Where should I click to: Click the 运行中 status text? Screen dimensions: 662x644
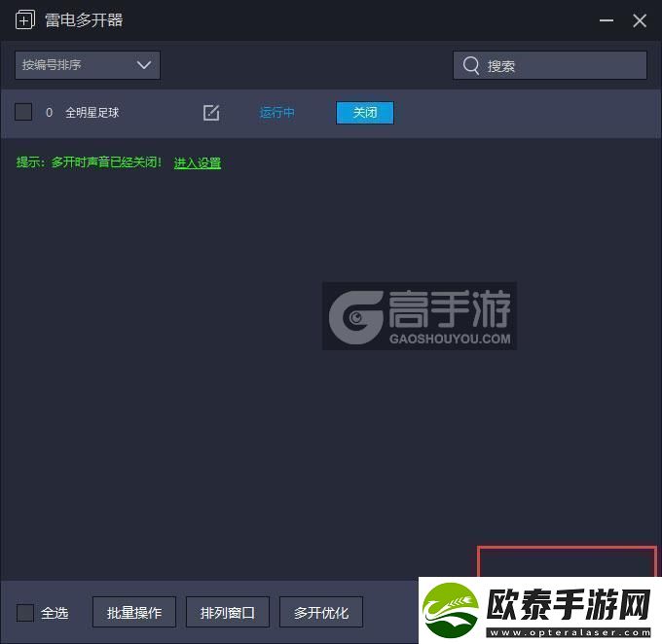click(276, 113)
